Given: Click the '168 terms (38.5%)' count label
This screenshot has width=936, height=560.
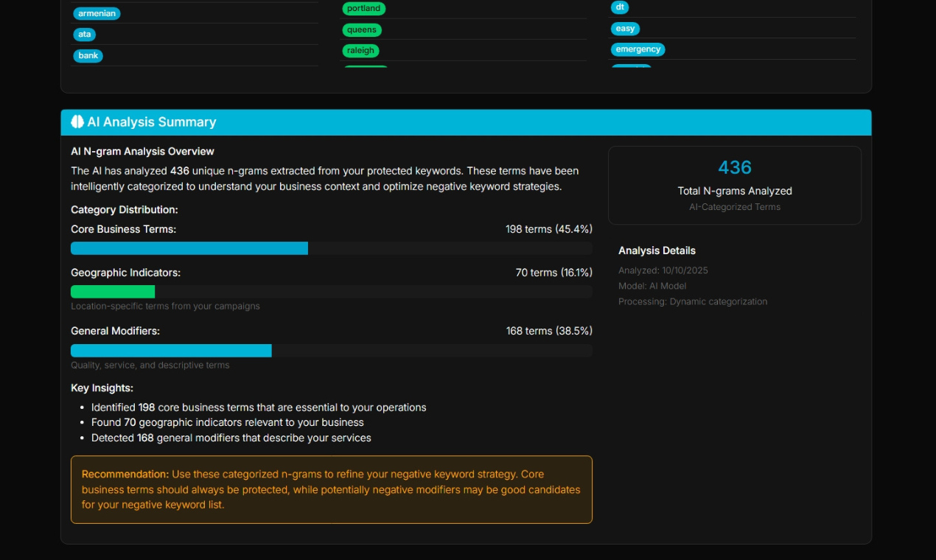Looking at the screenshot, I should coord(548,331).
